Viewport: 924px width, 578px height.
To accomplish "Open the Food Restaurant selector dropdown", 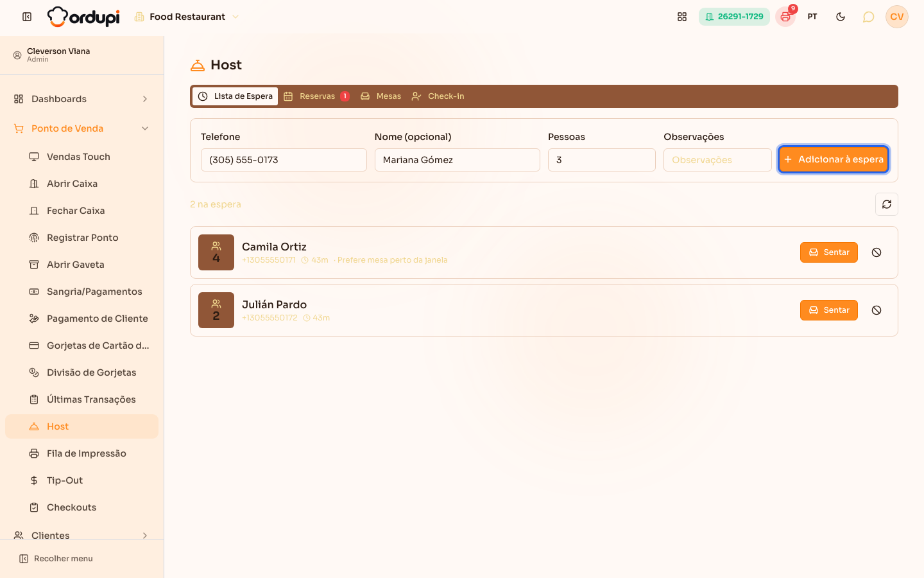I will tap(187, 17).
